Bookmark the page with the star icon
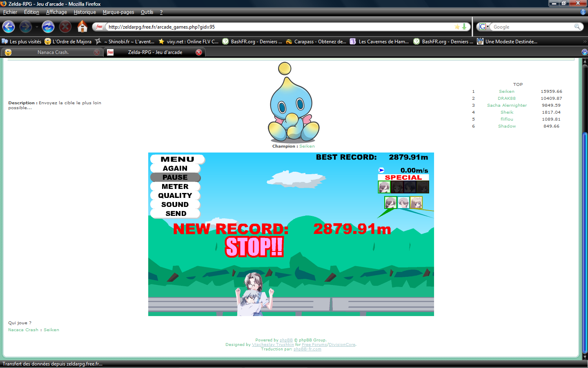Viewport: 588px width, 368px height. click(457, 27)
